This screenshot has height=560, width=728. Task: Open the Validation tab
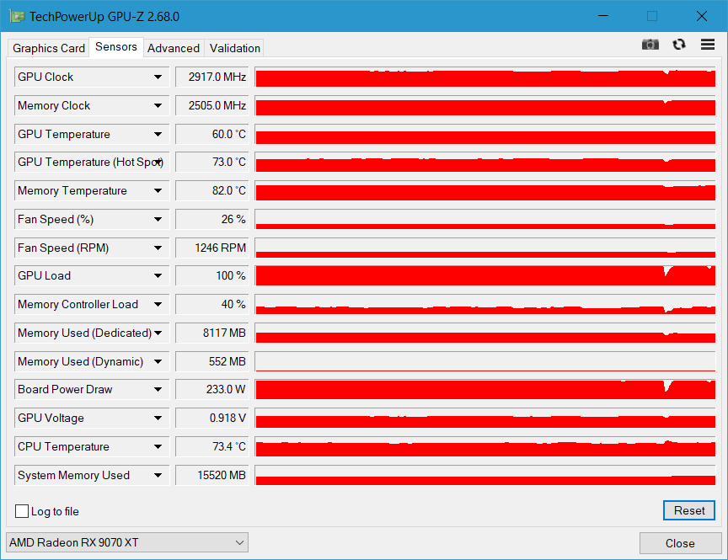tap(235, 48)
